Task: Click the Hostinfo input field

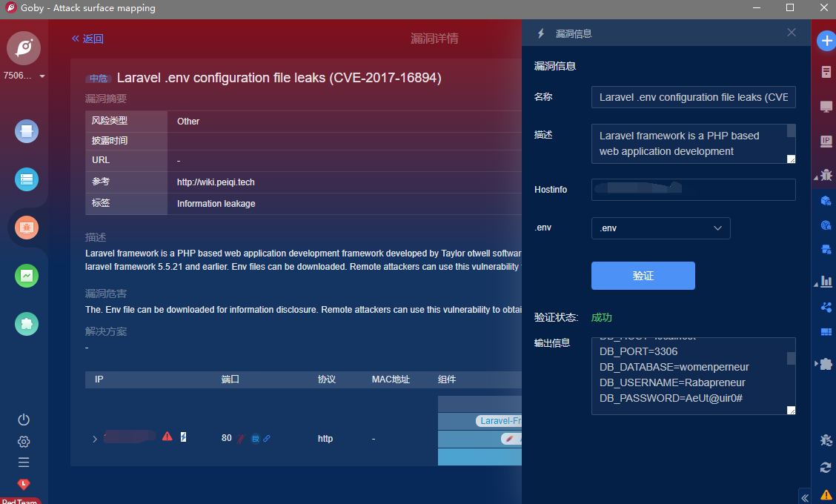Action: click(x=693, y=190)
